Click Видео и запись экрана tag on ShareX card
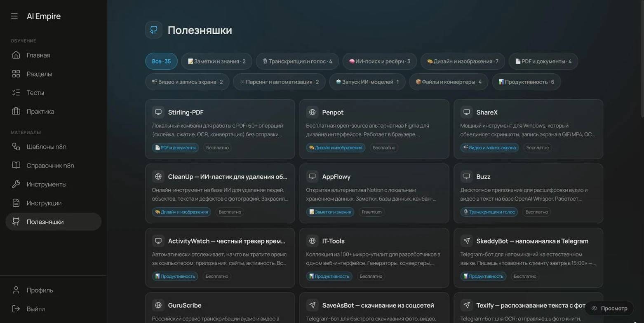Screen dimensions: 644x323 pyautogui.click(x=489, y=147)
